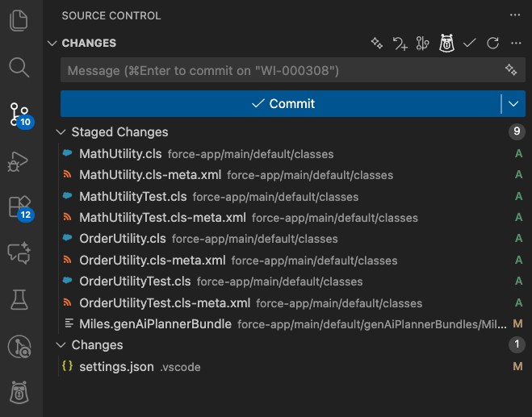Open the Search view in the activity bar

coord(19,67)
